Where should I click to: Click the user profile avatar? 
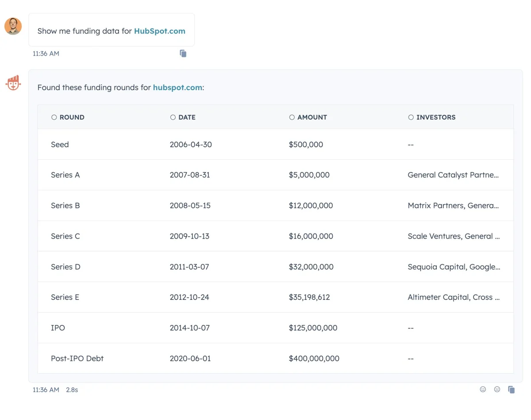[13, 26]
